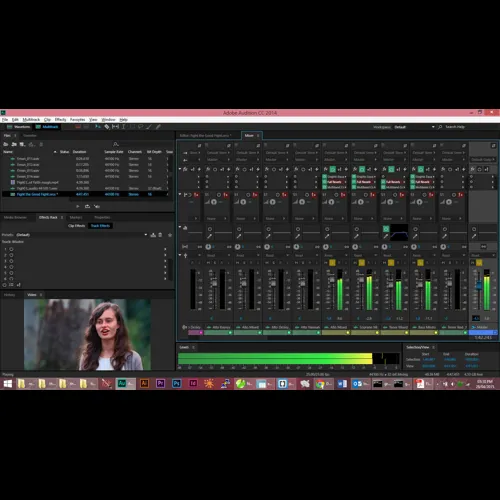The image size is (500, 500).
Task: Toggle the Tenor Mixed track EQ power
Action: pos(386,229)
